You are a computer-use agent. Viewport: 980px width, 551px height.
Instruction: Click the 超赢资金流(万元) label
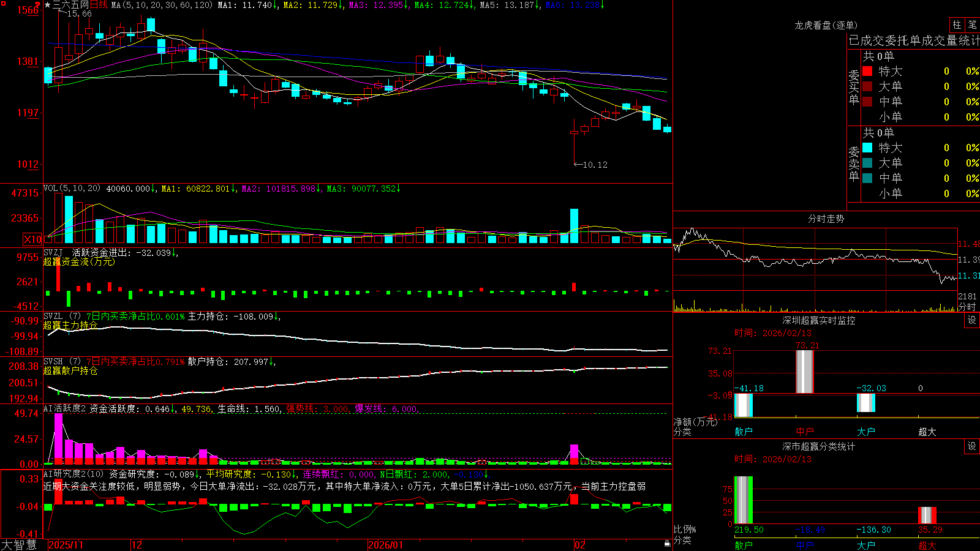coord(79,261)
